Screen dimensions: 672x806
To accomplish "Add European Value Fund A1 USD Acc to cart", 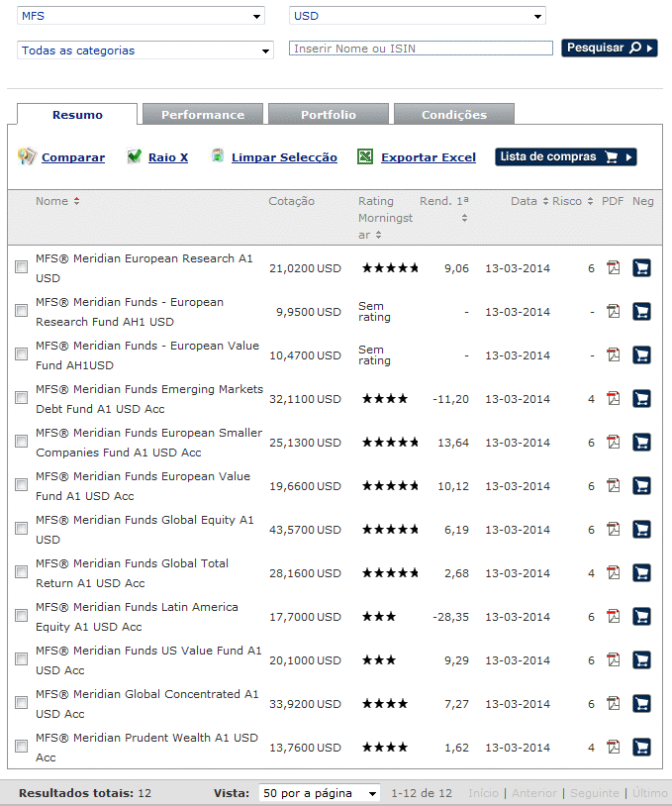I will [641, 486].
